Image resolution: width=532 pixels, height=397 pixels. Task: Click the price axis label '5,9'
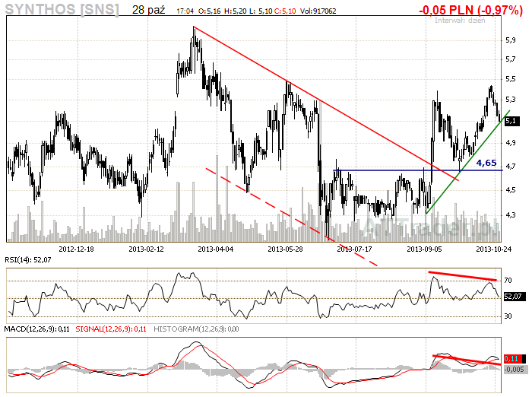tap(510, 40)
